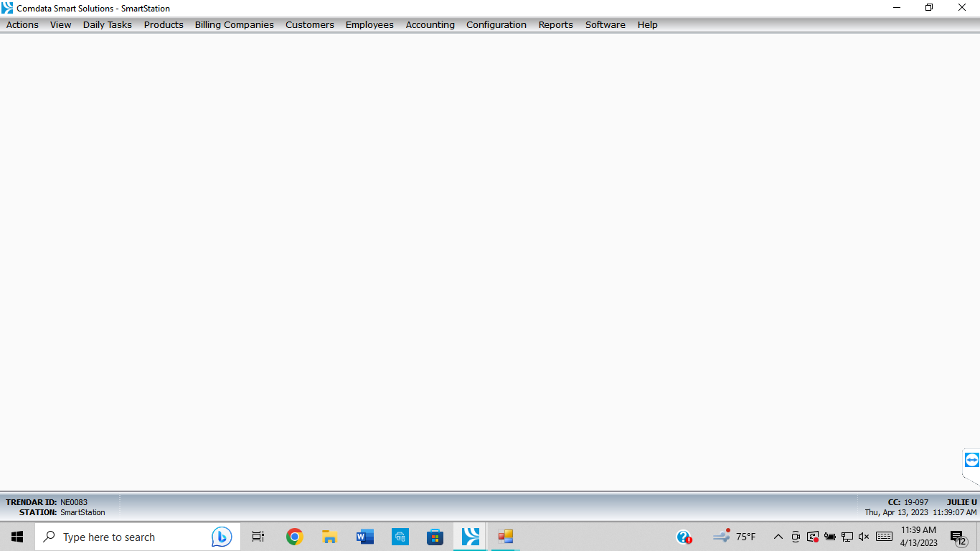Open the Daily Tasks menu
Image resolution: width=980 pixels, height=551 pixels.
pos(107,24)
